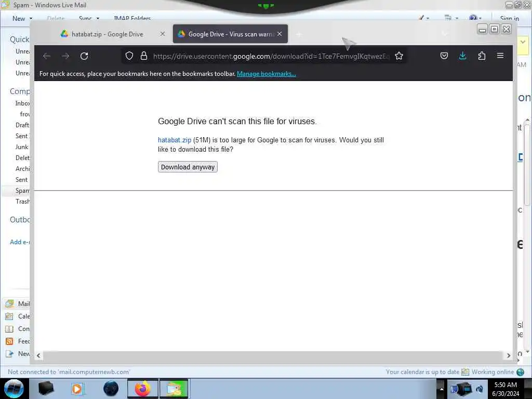Switch to Mail view in Windows Live Mail
The width and height of the screenshot is (532, 399).
(x=18, y=303)
